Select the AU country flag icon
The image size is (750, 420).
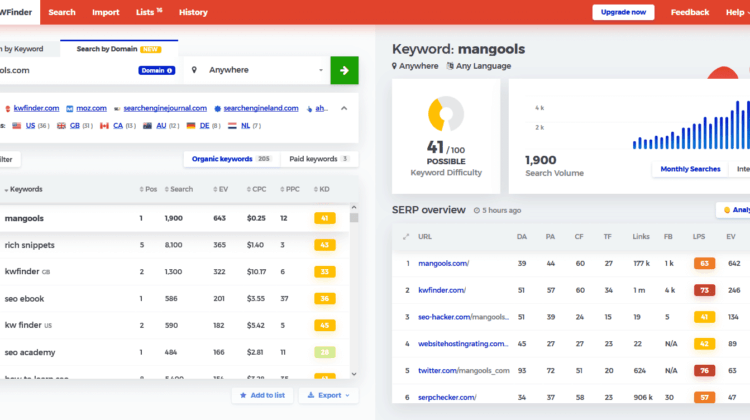coord(147,126)
